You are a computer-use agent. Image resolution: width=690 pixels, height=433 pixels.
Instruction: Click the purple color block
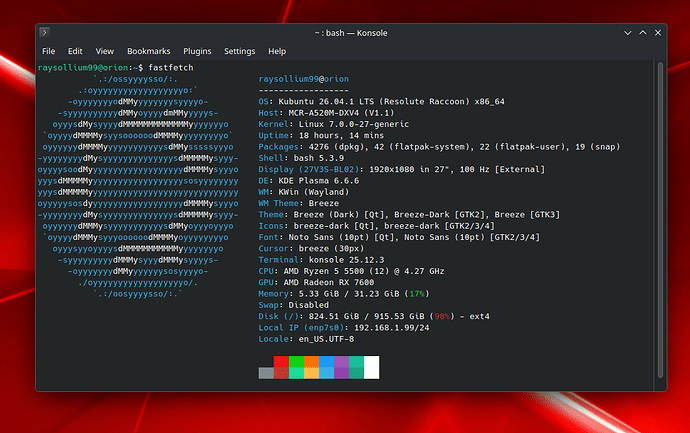(341, 367)
